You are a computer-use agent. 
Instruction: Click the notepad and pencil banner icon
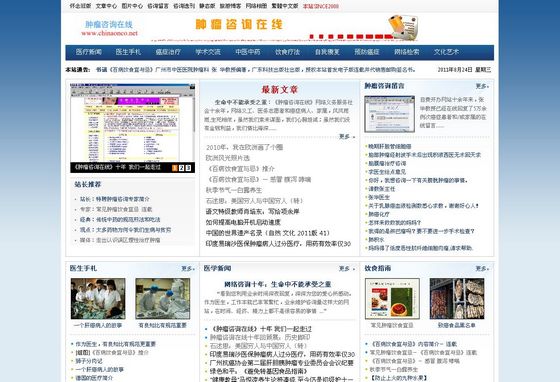click(x=403, y=27)
